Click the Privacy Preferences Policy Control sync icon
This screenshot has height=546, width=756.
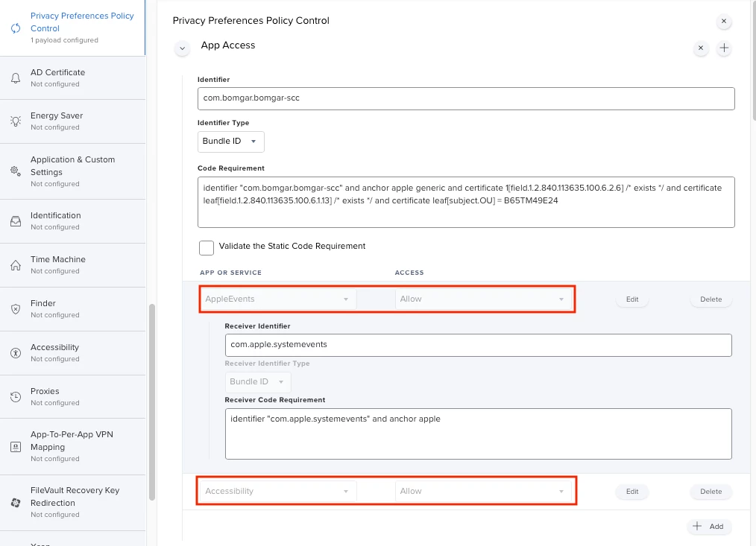[x=16, y=28]
